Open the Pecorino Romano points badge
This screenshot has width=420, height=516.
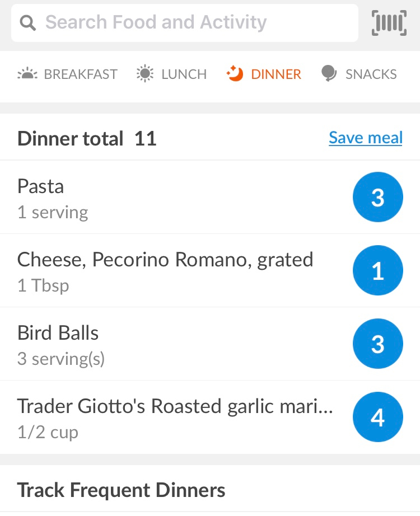tap(378, 270)
